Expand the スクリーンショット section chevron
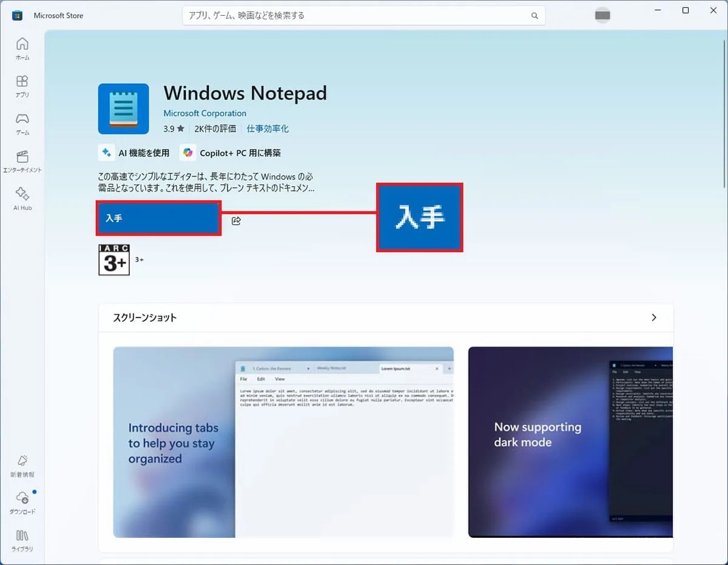The width and height of the screenshot is (728, 565). click(x=653, y=318)
